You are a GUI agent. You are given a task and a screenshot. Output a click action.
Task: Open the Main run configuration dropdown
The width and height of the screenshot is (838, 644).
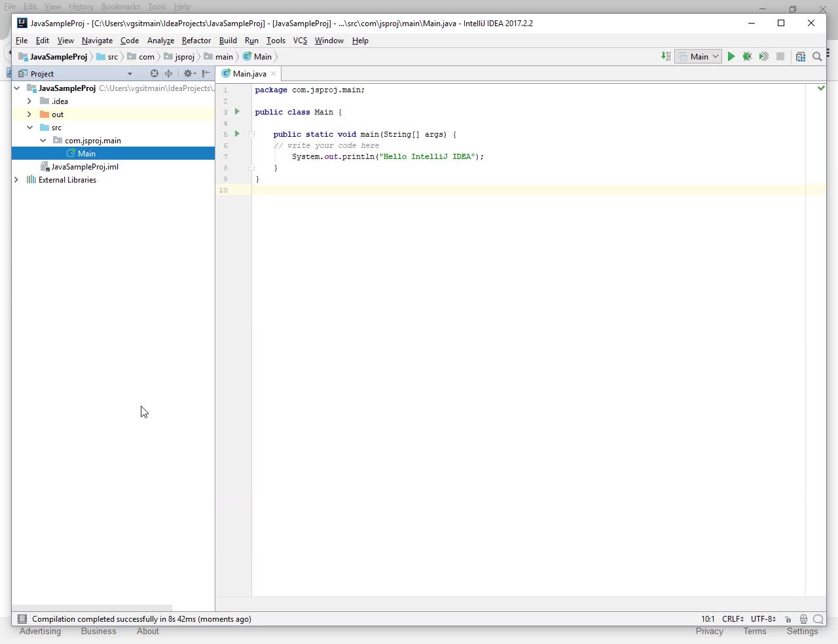[x=699, y=56]
